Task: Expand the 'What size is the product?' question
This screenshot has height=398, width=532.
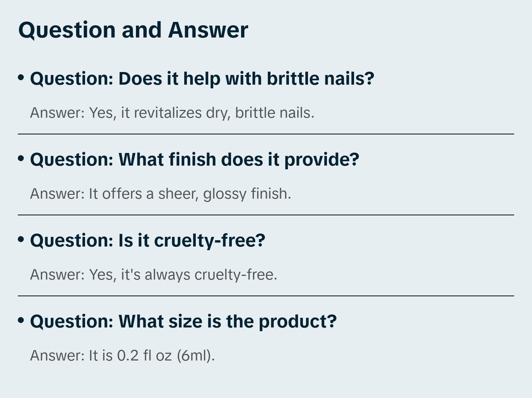Action: pyautogui.click(x=183, y=322)
